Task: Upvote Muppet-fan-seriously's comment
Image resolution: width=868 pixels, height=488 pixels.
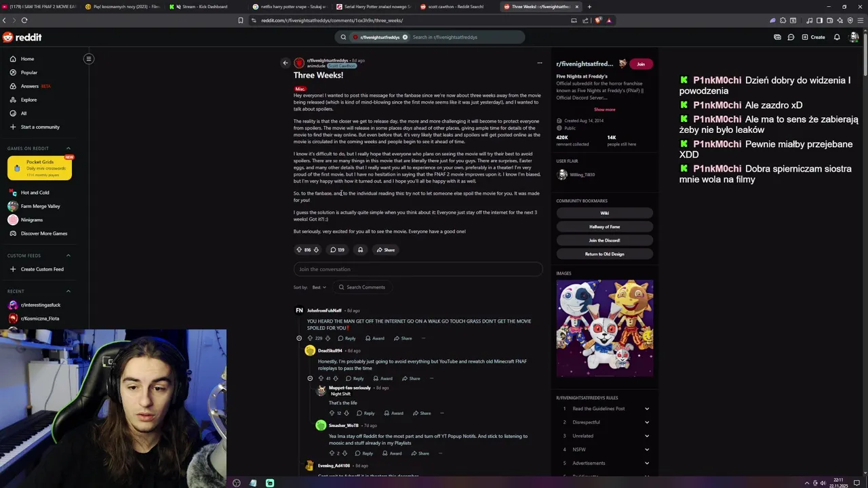Action: tap(332, 413)
